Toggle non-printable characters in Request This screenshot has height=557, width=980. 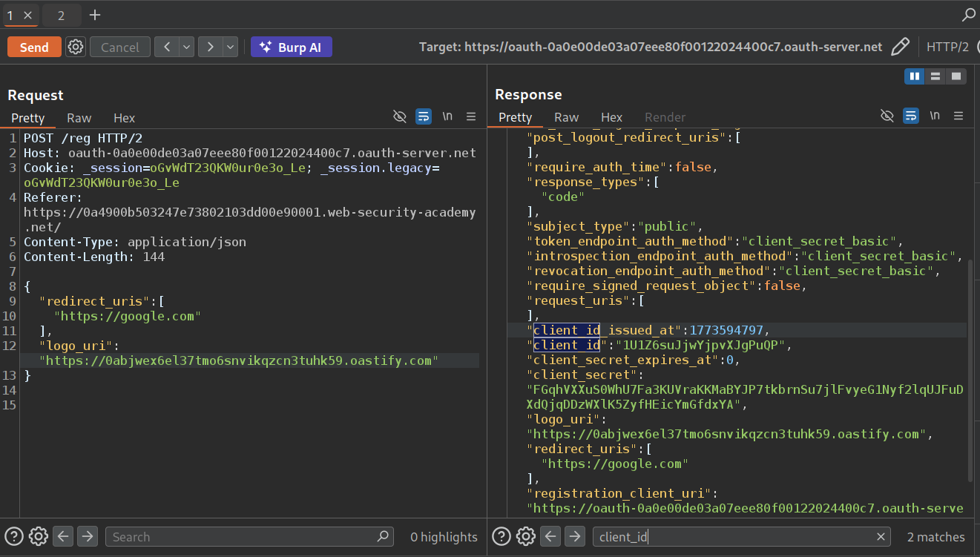click(x=447, y=116)
